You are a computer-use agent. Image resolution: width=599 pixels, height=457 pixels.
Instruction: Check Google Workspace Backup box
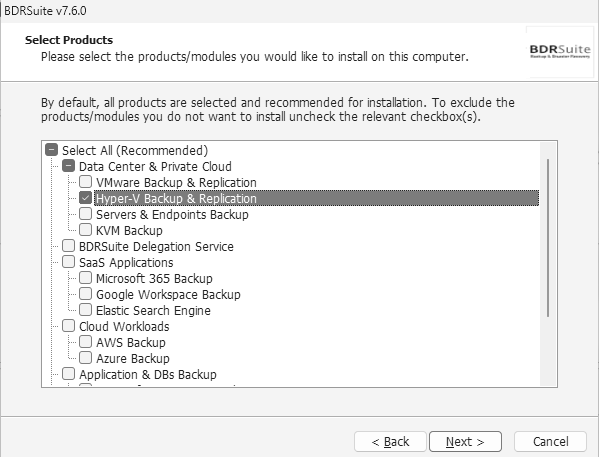point(86,294)
